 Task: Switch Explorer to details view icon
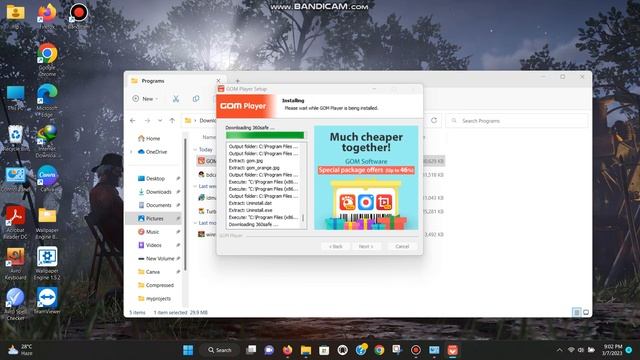pos(576,312)
